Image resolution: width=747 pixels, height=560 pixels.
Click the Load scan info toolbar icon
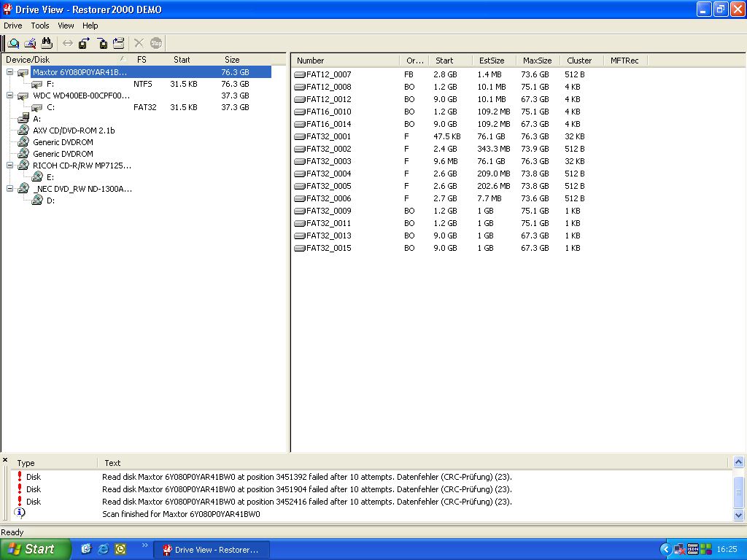(102, 43)
